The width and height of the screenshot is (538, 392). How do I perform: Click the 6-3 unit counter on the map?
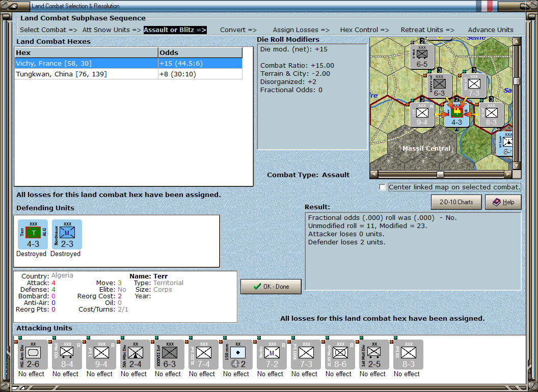(440, 86)
